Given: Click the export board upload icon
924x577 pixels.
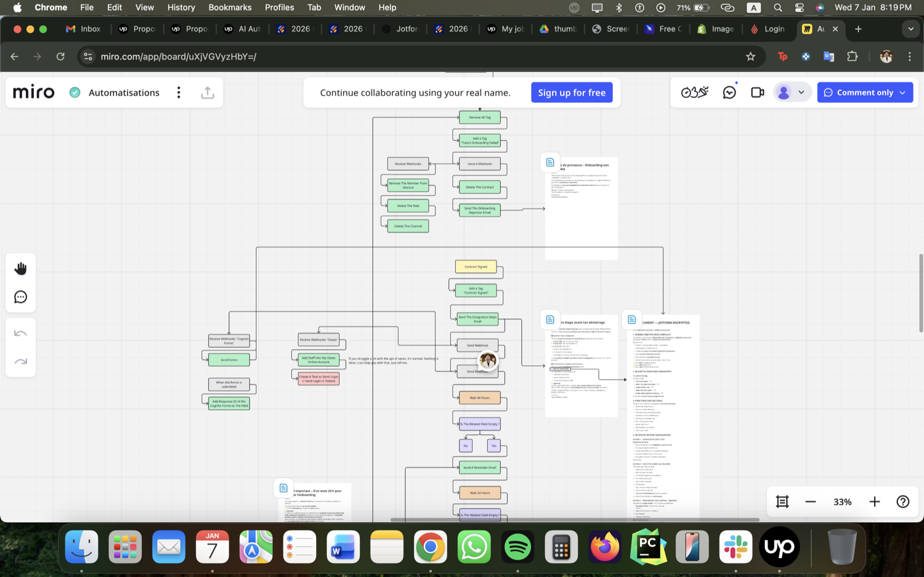Looking at the screenshot, I should [208, 92].
